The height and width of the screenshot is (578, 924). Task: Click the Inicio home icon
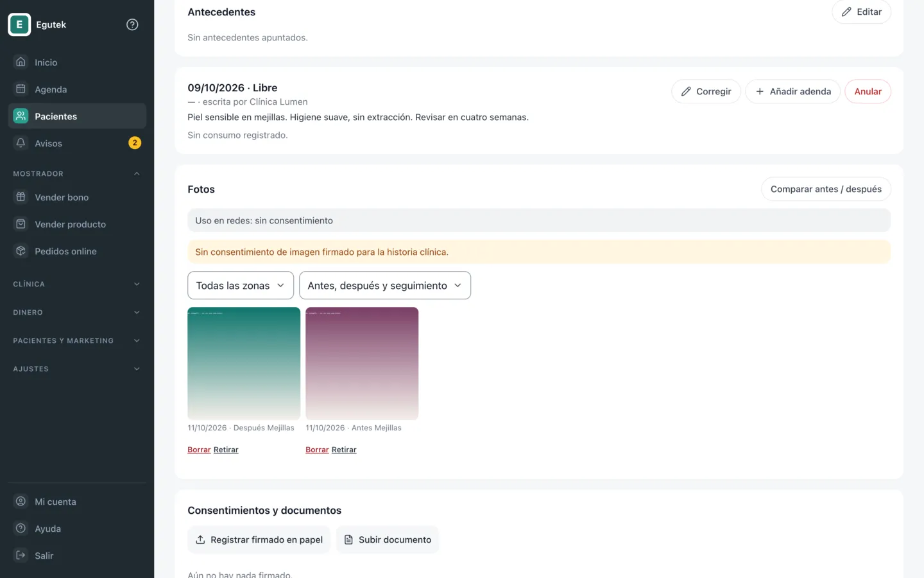pos(21,62)
